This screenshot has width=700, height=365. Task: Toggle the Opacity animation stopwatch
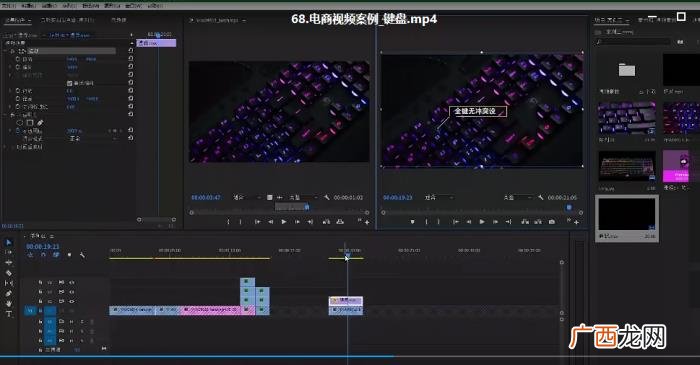(x=18, y=131)
